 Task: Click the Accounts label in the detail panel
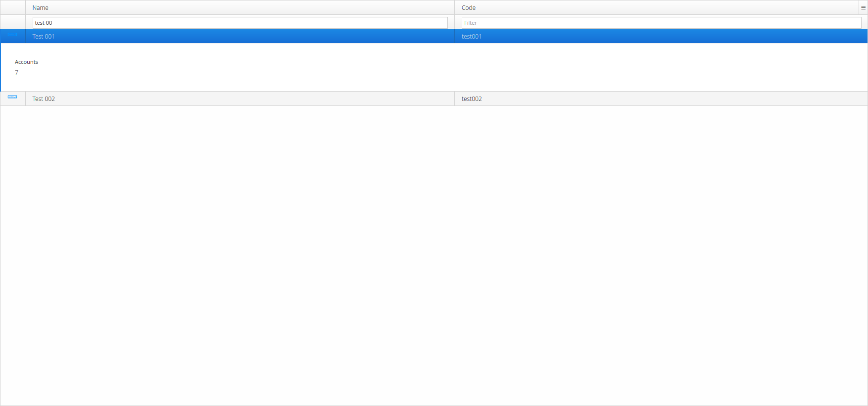26,62
